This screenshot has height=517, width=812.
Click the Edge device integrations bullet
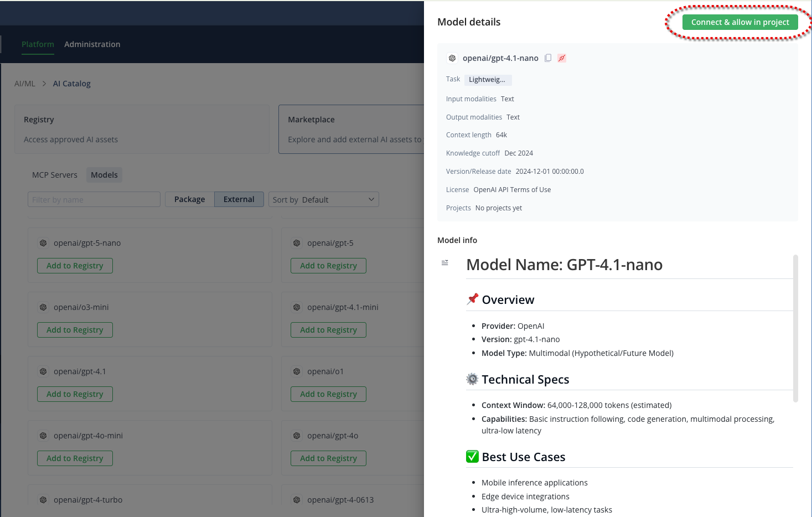[x=525, y=497]
